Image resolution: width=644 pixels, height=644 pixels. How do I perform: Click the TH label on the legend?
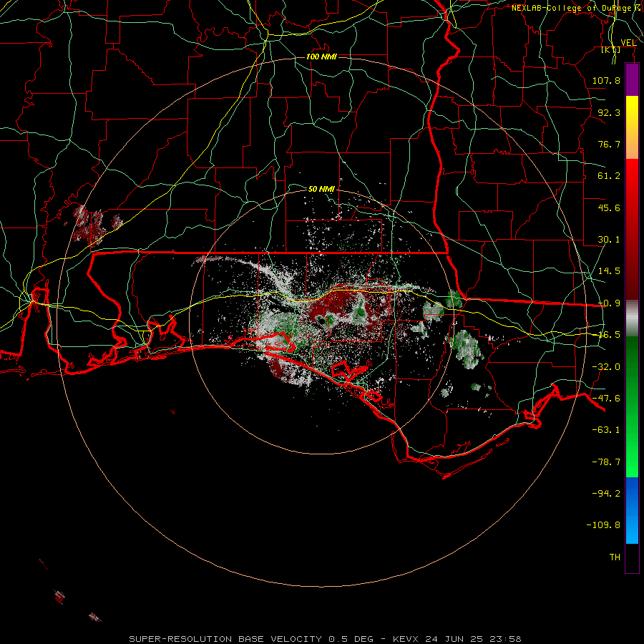(x=615, y=557)
